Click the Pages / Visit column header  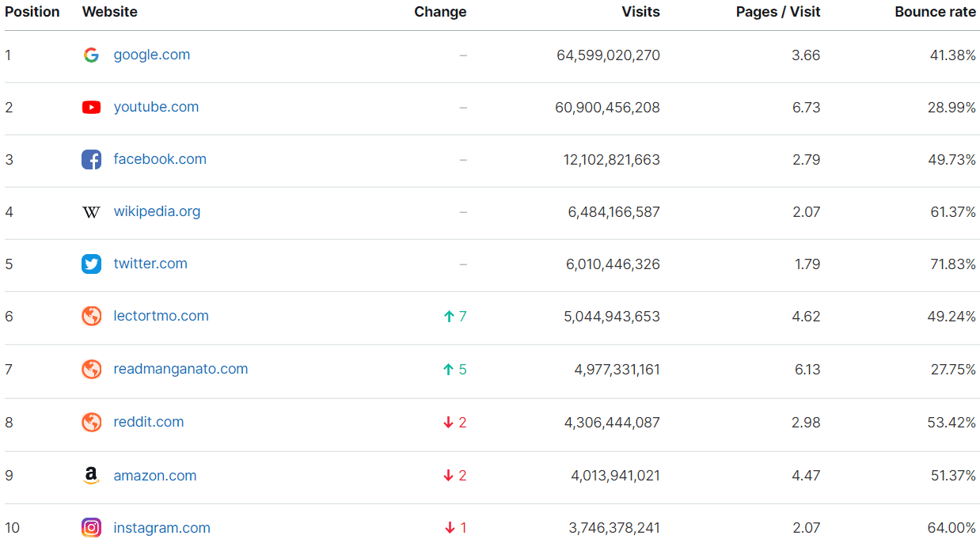pos(777,12)
